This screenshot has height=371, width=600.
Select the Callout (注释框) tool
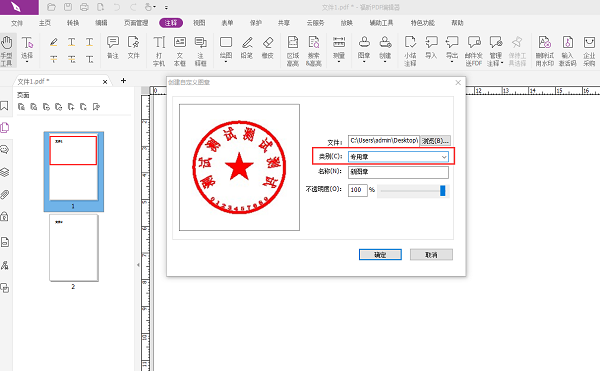click(201, 51)
